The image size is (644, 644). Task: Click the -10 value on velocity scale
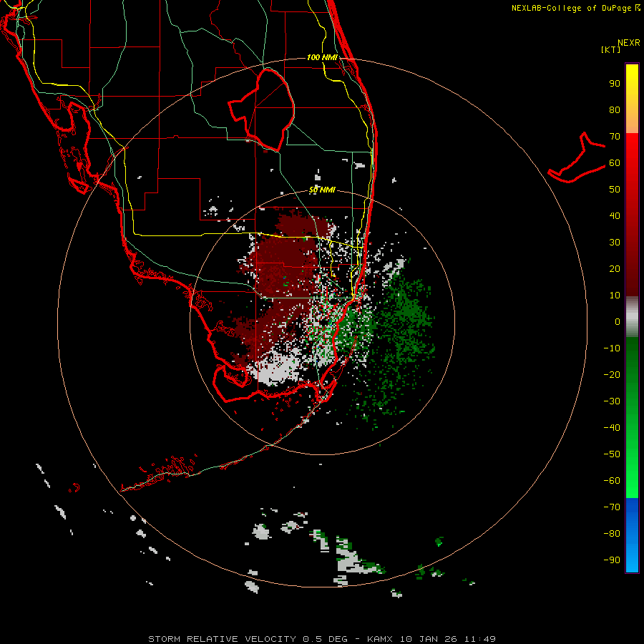612,348
